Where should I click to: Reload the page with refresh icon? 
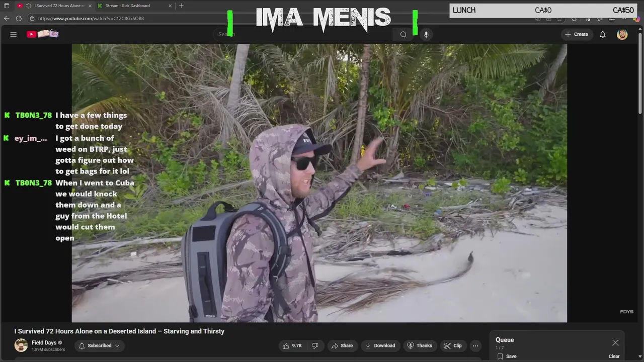(x=19, y=18)
